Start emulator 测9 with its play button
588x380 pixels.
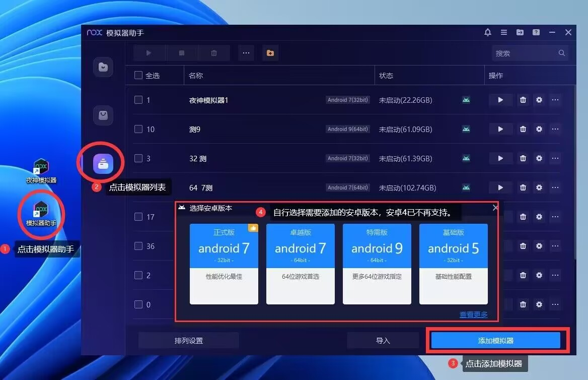500,129
